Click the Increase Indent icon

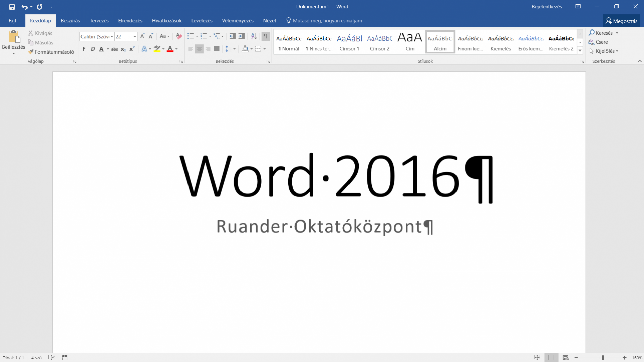click(241, 36)
